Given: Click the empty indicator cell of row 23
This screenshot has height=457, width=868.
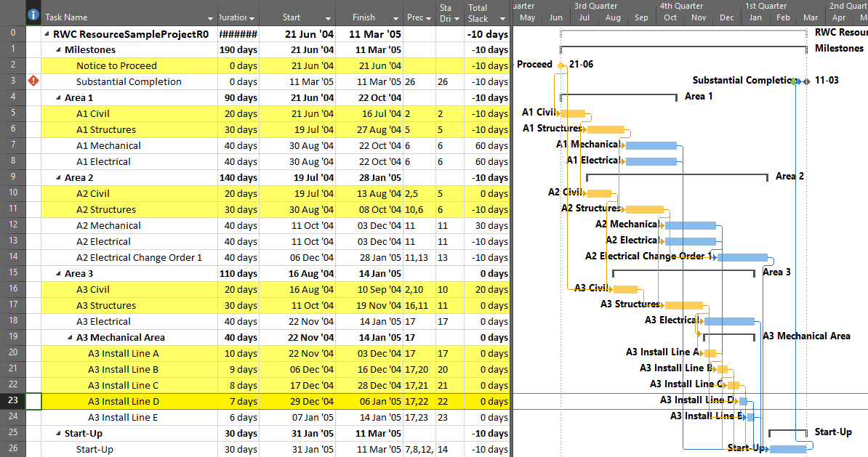Looking at the screenshot, I should (x=33, y=401).
